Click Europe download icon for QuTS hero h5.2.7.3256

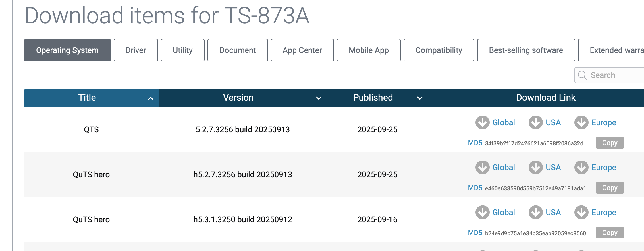click(x=581, y=167)
